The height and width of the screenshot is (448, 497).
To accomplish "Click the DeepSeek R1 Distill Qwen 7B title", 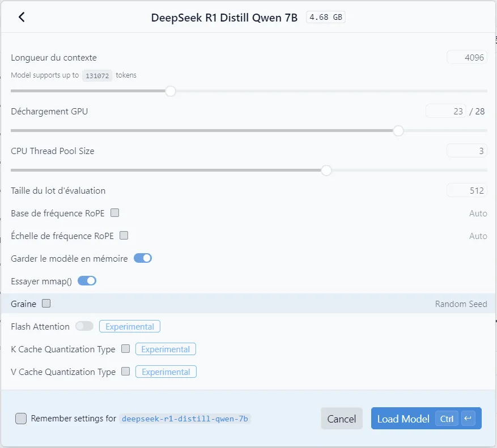I will point(224,18).
